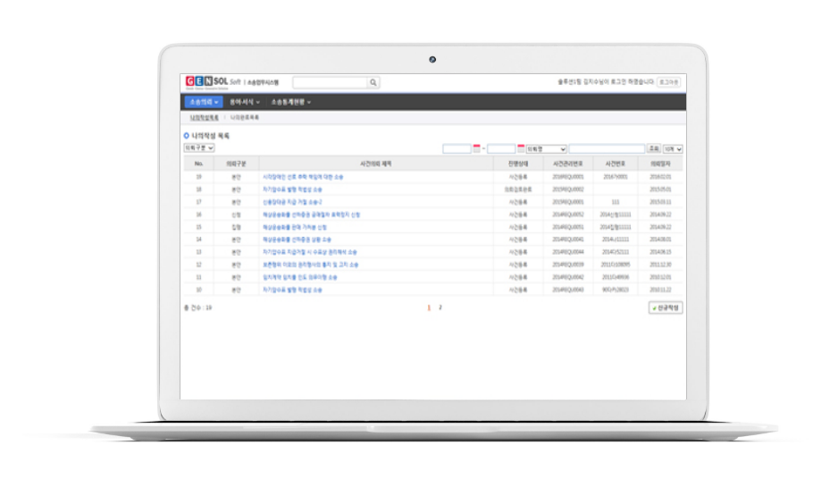
Task: Open the 10개 rows-per-page dropdown
Action: pos(673,148)
